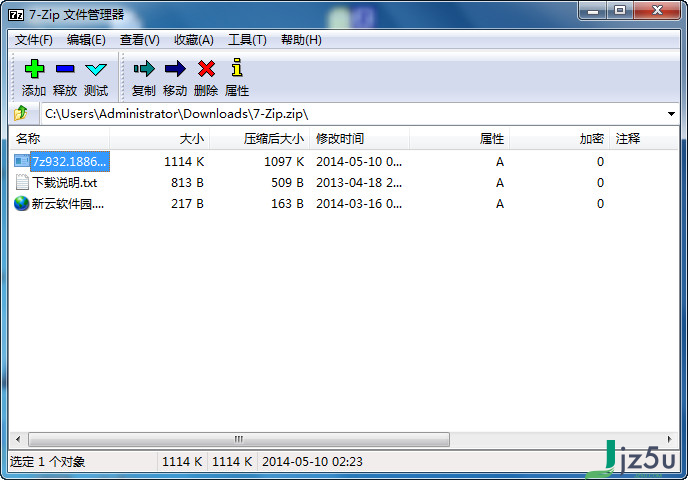
Task: Click the up-folder icon beside address bar
Action: pos(21,113)
